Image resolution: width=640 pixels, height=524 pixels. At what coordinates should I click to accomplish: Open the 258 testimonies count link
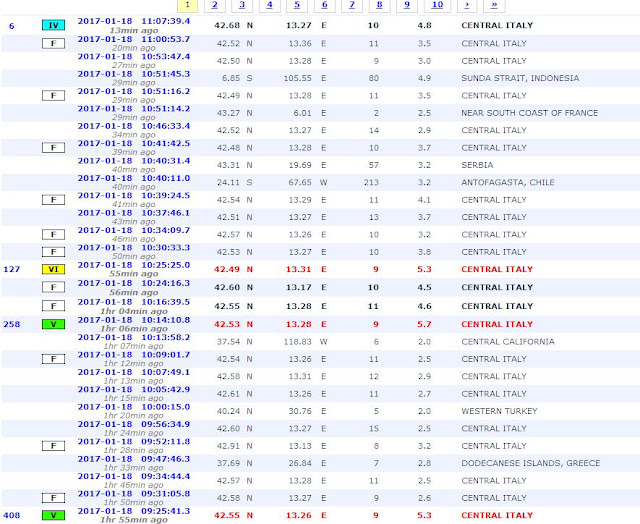(x=11, y=324)
